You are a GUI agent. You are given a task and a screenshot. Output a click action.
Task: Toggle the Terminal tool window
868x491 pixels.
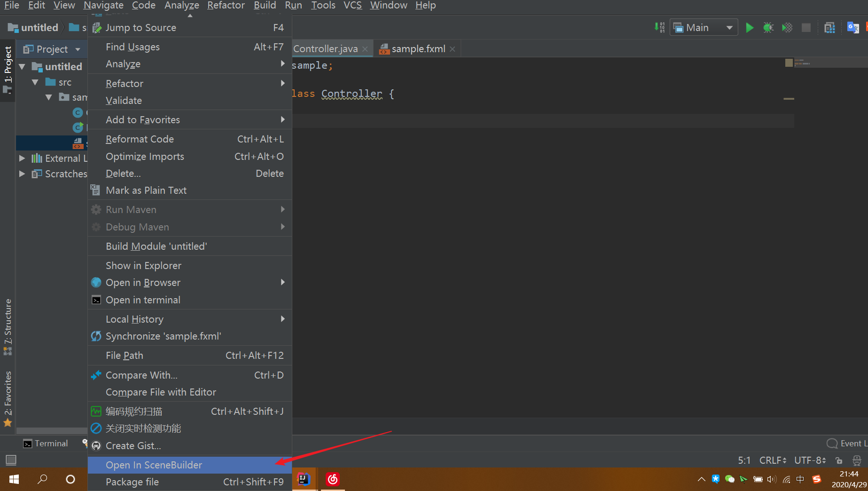[x=46, y=443]
